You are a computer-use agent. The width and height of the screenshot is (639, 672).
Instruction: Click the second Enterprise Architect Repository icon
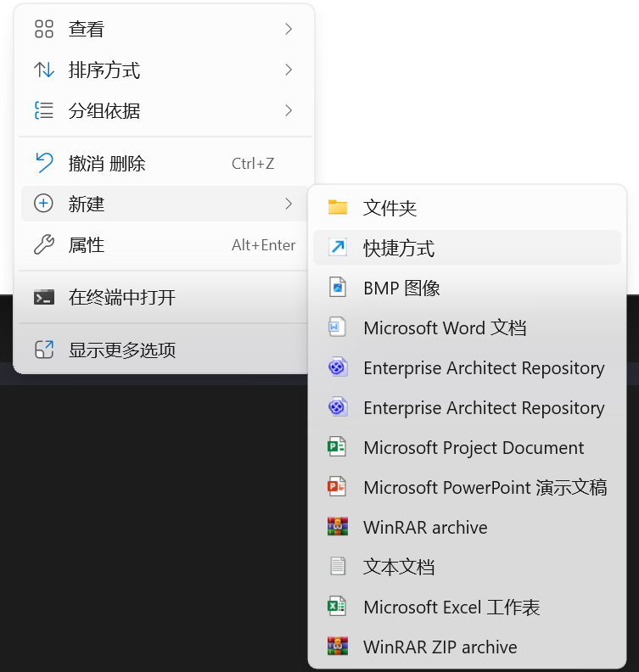coord(338,407)
